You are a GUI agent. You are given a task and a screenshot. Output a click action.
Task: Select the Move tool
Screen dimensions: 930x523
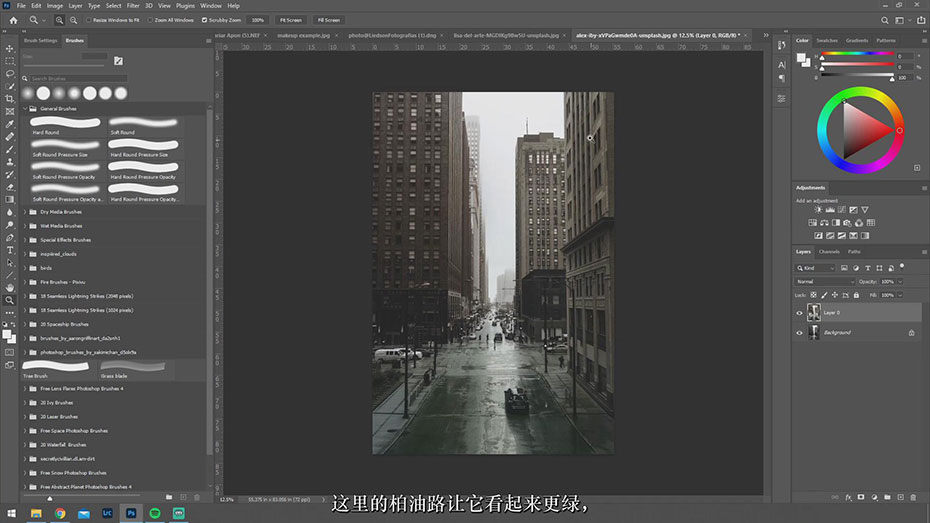click(9, 49)
